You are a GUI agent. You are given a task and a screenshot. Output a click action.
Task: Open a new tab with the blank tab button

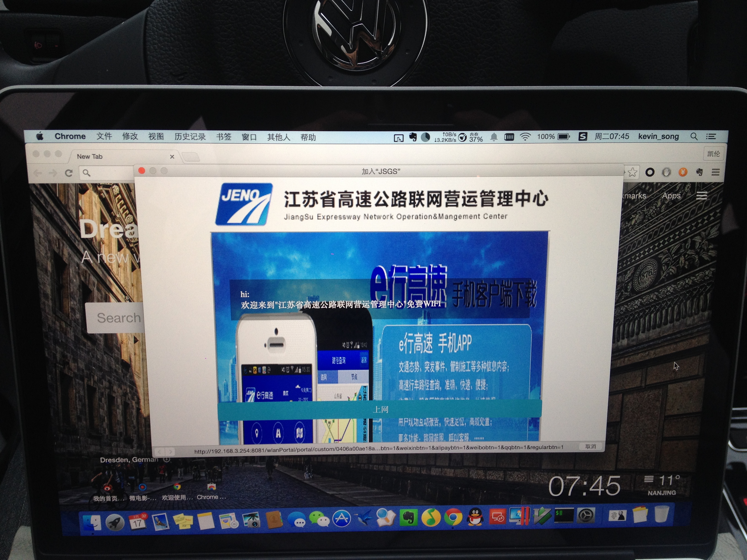click(x=191, y=157)
